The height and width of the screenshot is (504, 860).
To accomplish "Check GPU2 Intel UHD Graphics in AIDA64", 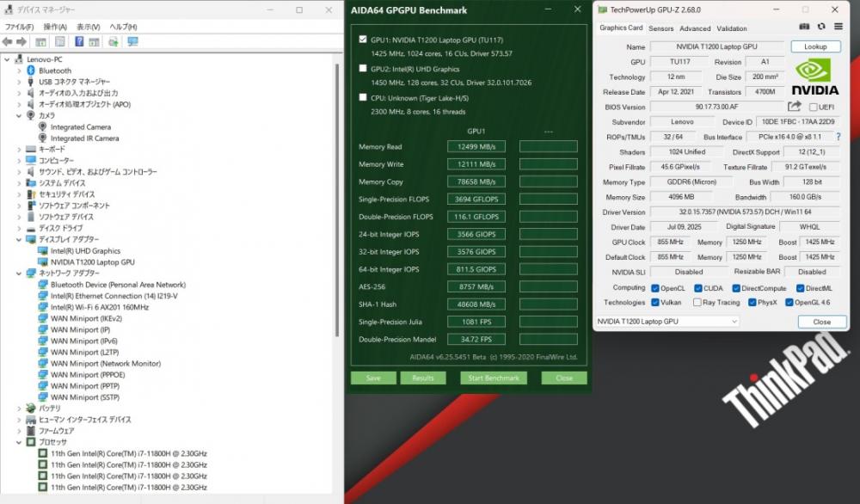I will (x=363, y=69).
